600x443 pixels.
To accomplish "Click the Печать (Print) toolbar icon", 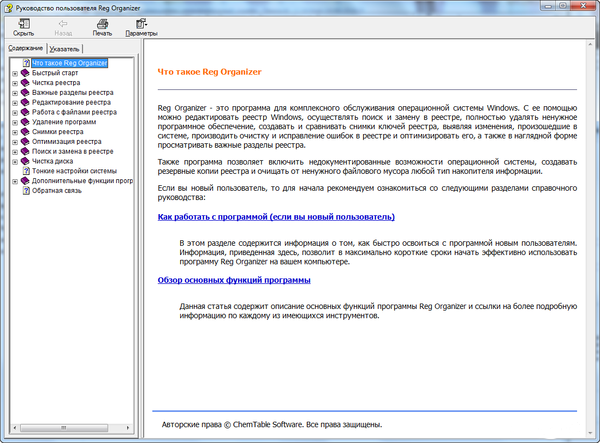I will pos(102,22).
